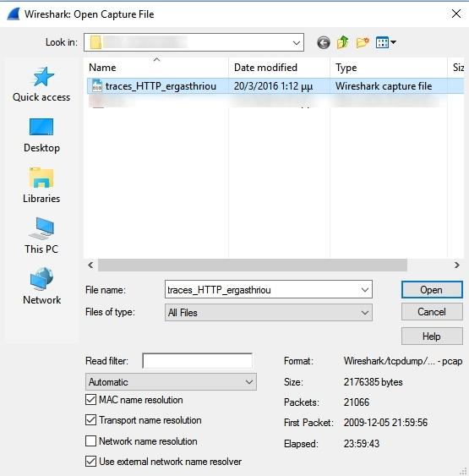
Task: Click the Wireshark/tcpdump pcap format value
Action: point(403,361)
